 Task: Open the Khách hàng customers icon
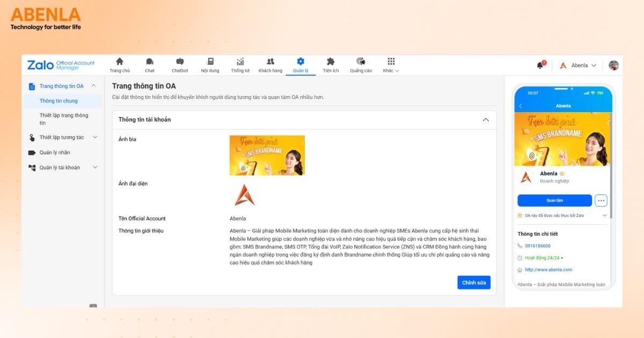click(x=270, y=61)
